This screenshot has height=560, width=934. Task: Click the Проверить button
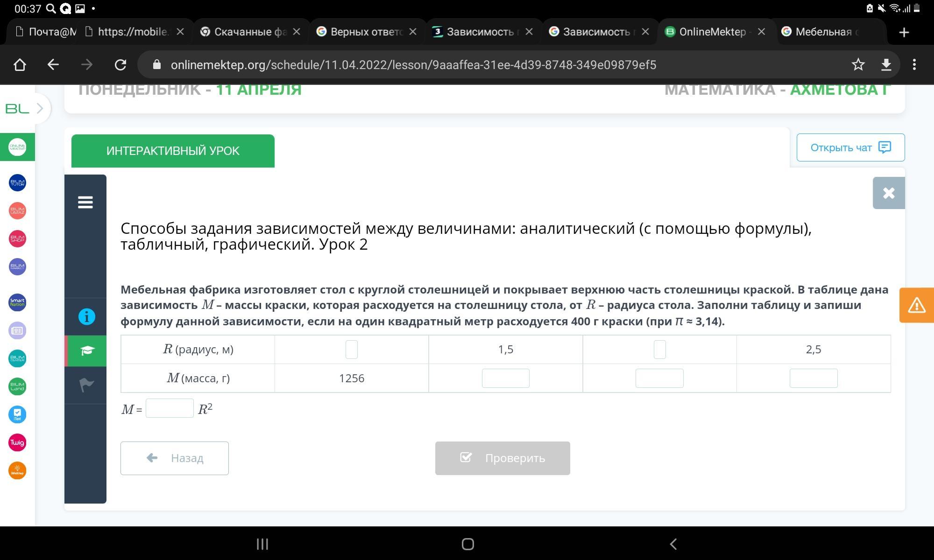502,458
